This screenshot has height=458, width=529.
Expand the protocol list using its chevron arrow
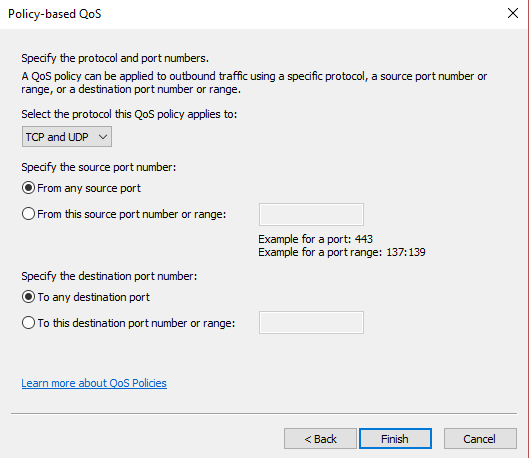(x=103, y=137)
